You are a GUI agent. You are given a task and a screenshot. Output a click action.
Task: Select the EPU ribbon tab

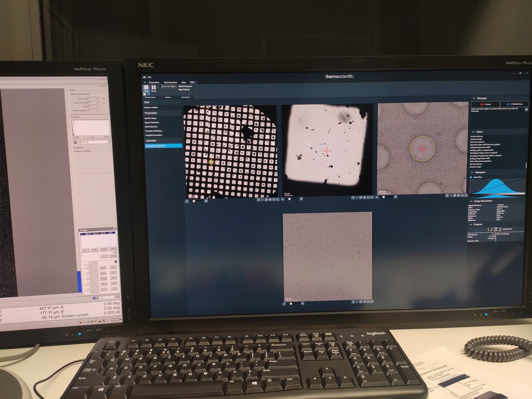(x=192, y=82)
